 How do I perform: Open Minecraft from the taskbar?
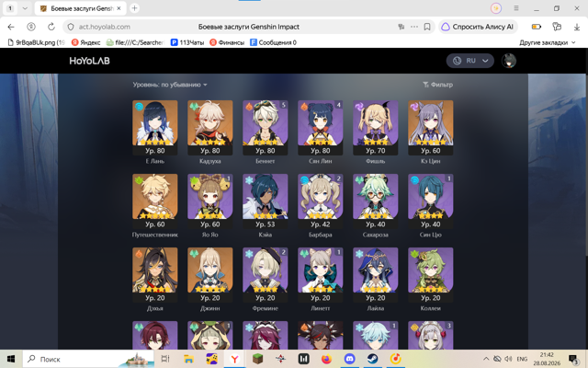pyautogui.click(x=257, y=360)
